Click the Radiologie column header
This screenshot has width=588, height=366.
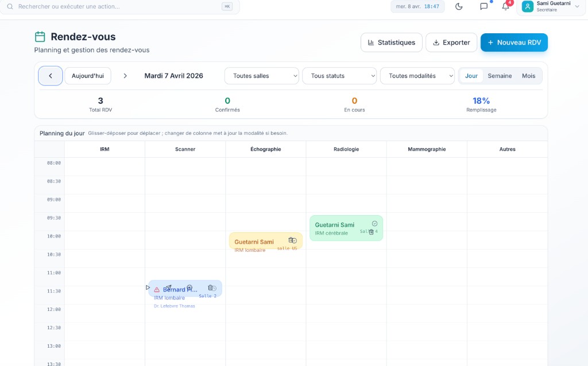click(346, 149)
